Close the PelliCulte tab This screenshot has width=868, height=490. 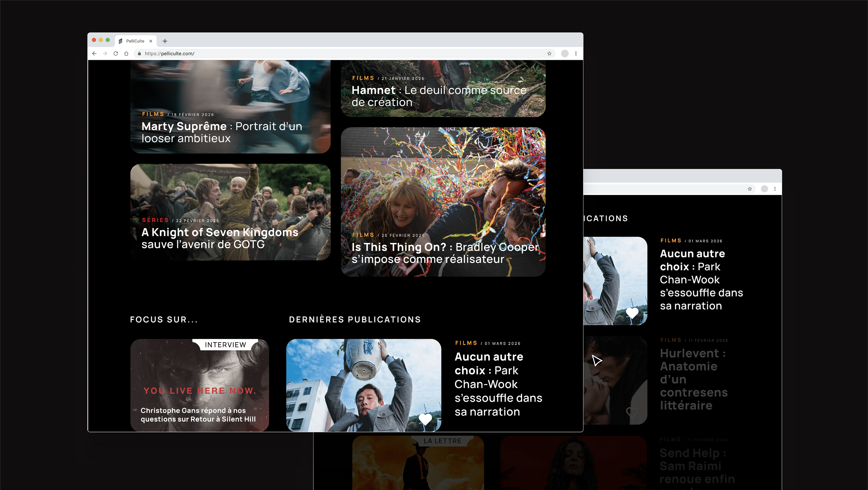click(151, 41)
